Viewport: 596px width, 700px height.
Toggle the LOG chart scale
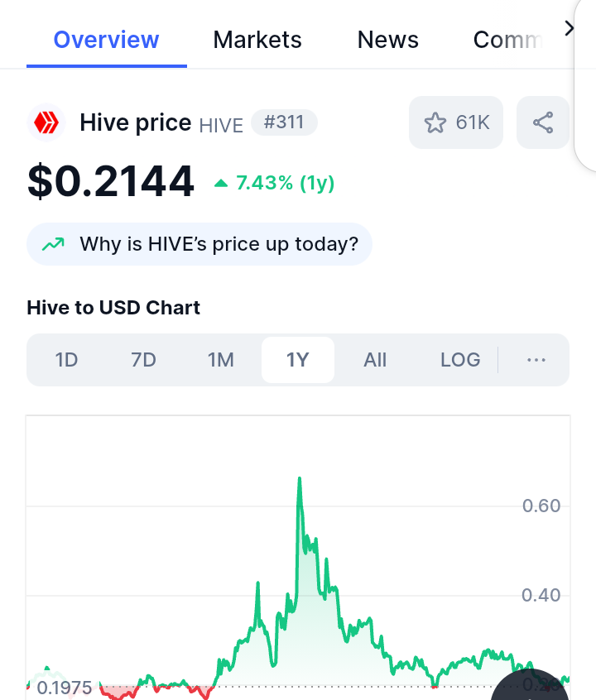[460, 360]
